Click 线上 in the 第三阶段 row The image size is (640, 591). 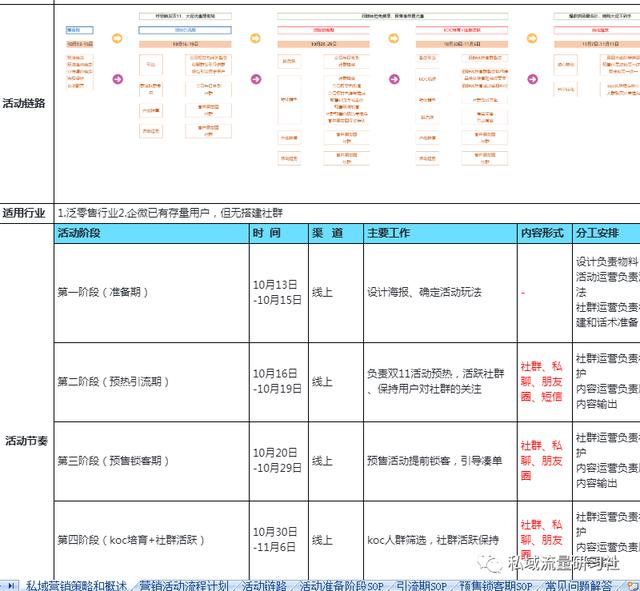tap(336, 461)
